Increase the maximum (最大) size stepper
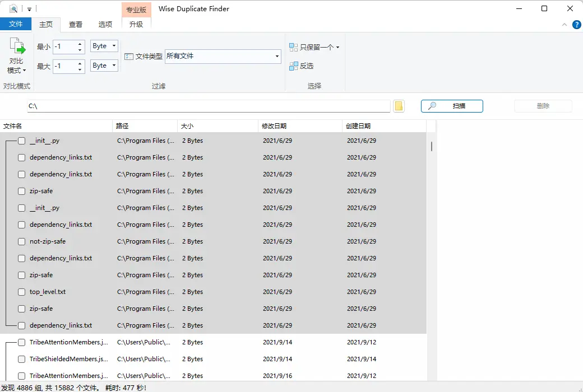Screen dimensions: 583x392 (80, 63)
